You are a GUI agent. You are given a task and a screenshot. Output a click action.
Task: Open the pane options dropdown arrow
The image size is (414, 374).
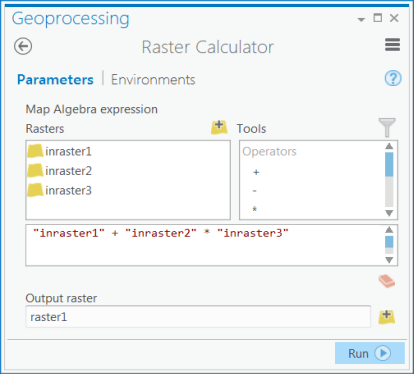click(361, 19)
